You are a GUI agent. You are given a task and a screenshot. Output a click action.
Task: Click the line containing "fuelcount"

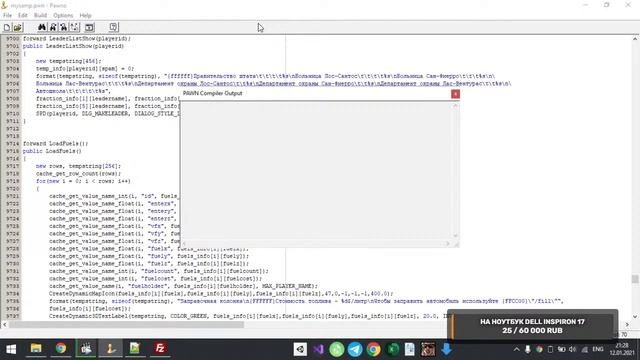click(x=159, y=271)
